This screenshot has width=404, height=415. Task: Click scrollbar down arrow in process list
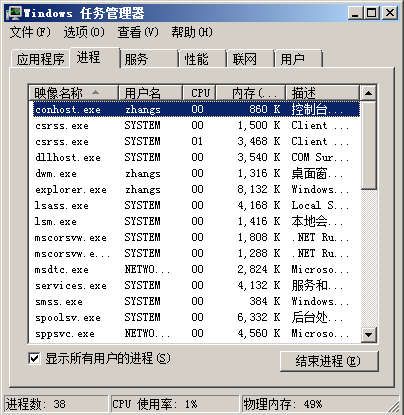(369, 334)
